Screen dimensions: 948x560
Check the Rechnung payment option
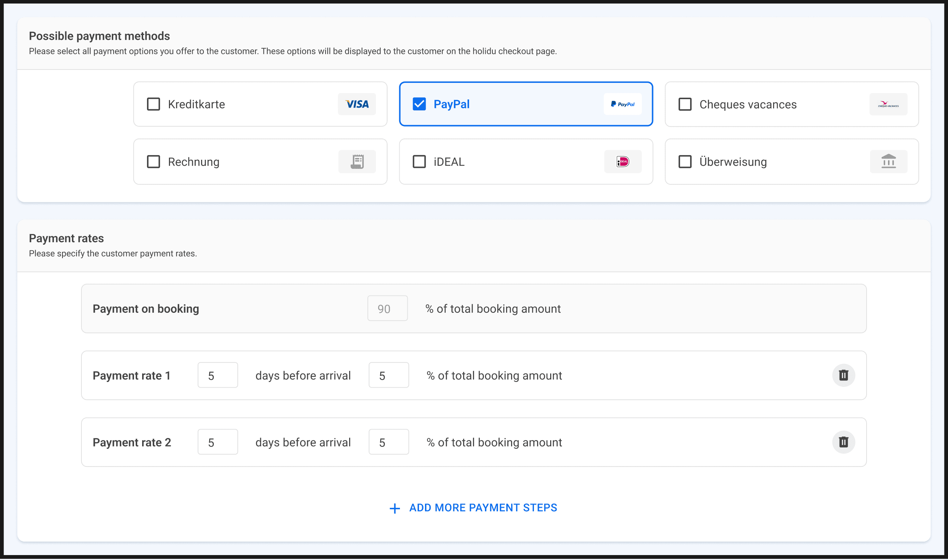(153, 162)
